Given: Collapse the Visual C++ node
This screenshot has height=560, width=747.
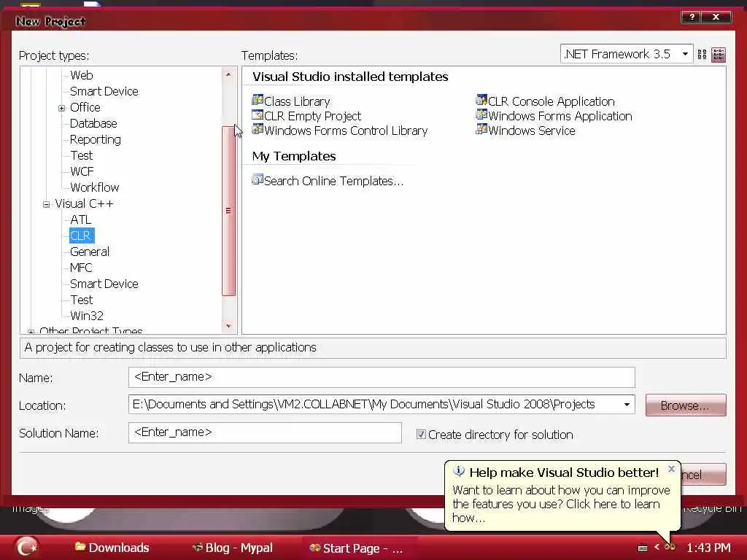Looking at the screenshot, I should [46, 204].
